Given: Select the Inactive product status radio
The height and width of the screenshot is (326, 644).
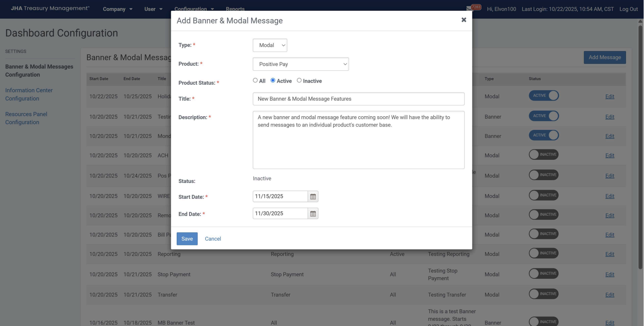Looking at the screenshot, I should pyautogui.click(x=299, y=80).
